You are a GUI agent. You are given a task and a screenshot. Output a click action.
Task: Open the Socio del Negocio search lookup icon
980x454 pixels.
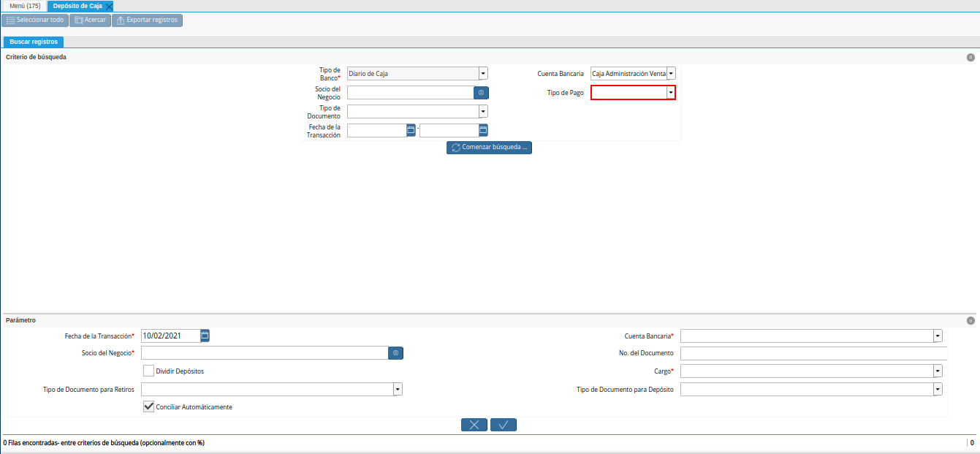pyautogui.click(x=481, y=93)
